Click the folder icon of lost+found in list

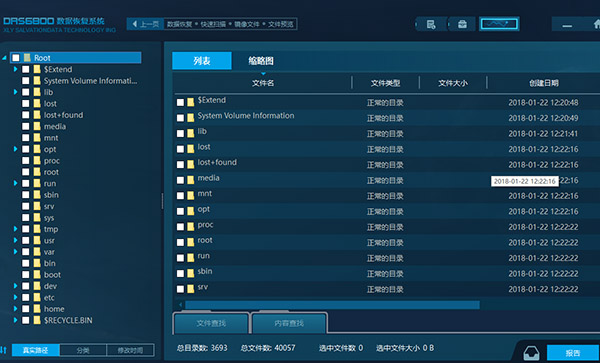tap(190, 164)
